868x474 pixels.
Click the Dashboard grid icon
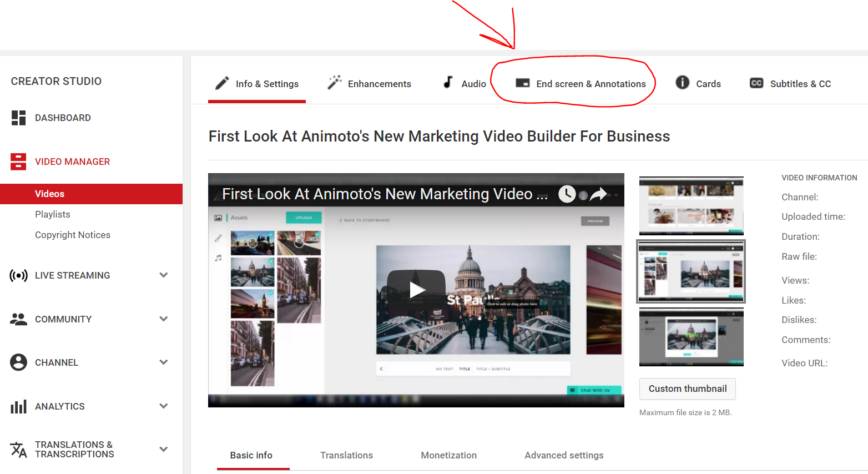[18, 118]
